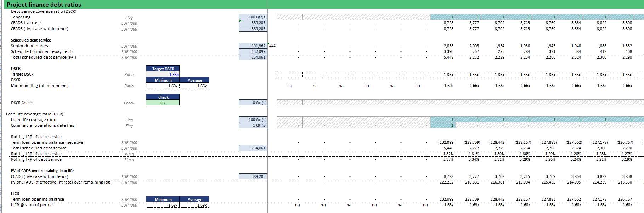Click the Senior debt interest total 101,962

(x=253, y=46)
